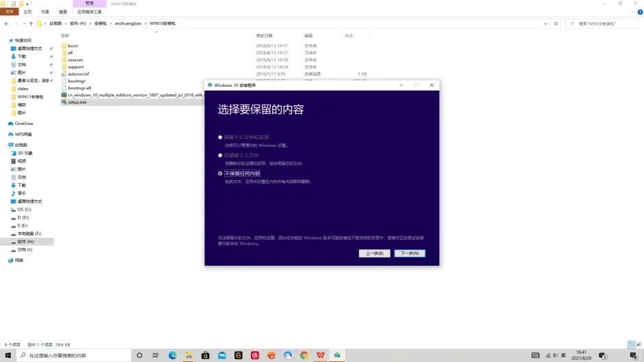Open OneDrive in the navigation pane
The width and height of the screenshot is (644, 362).
(24, 123)
